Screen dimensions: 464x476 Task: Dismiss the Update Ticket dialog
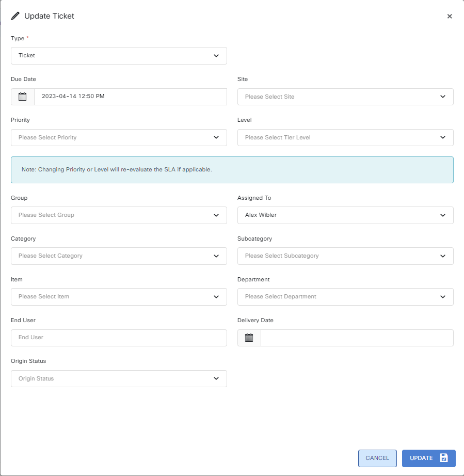click(x=450, y=16)
